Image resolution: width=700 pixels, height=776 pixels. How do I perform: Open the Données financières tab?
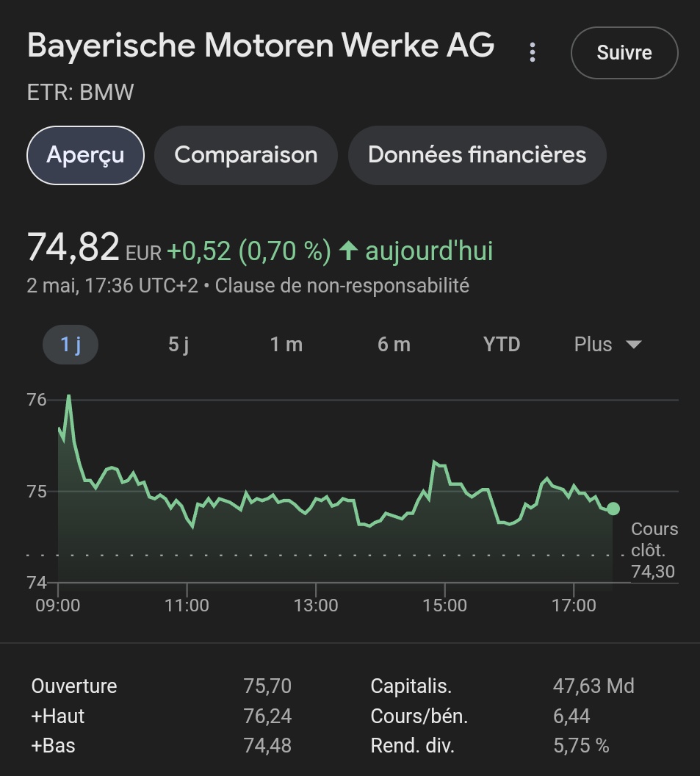(477, 155)
